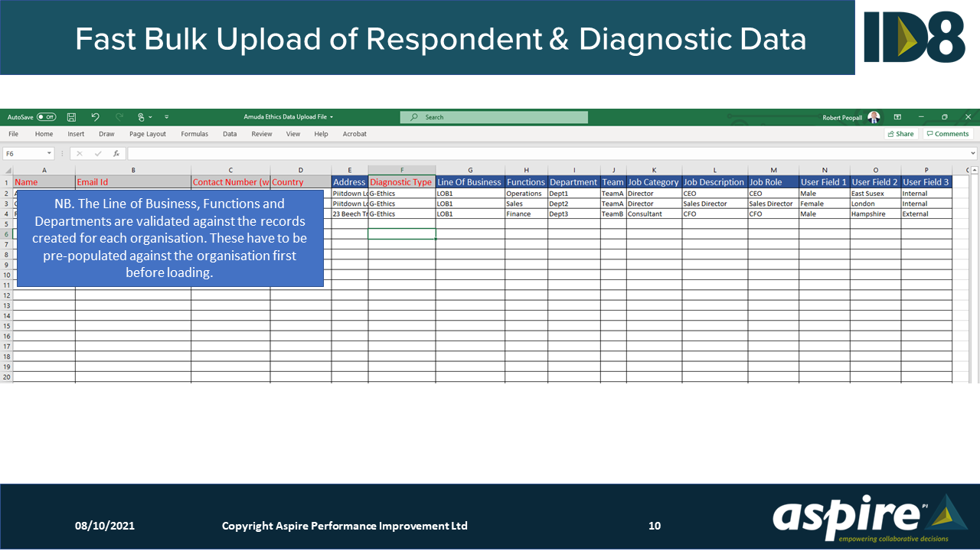Image resolution: width=980 pixels, height=551 pixels.
Task: Click inside the formula bar
Action: click(547, 153)
